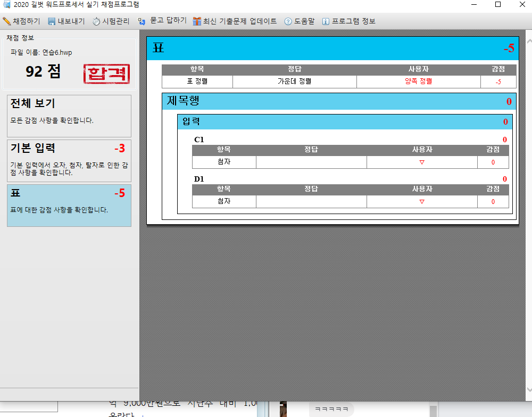This screenshot has width=532, height=417.
Task: Click the 표 정렬 item cell
Action: [197, 81]
